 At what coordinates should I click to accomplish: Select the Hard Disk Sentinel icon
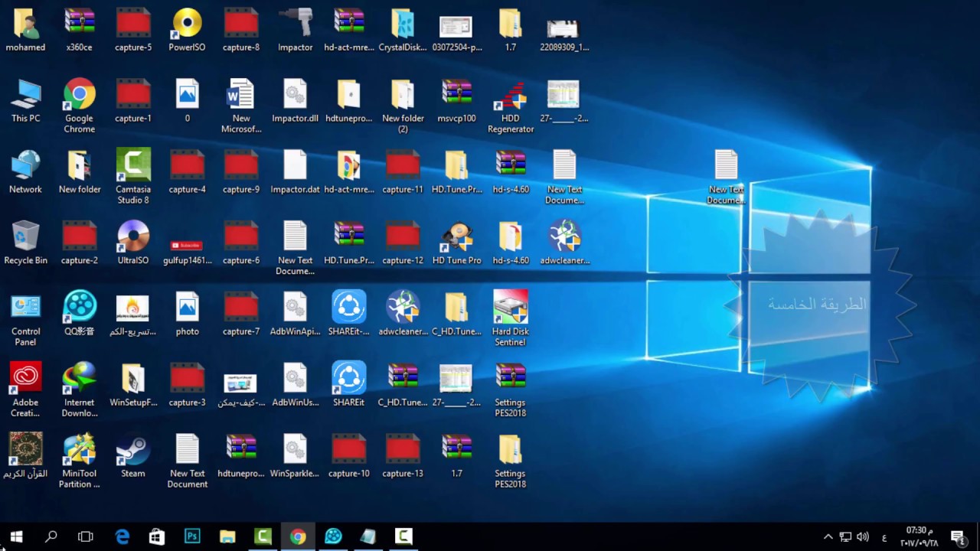click(x=511, y=318)
